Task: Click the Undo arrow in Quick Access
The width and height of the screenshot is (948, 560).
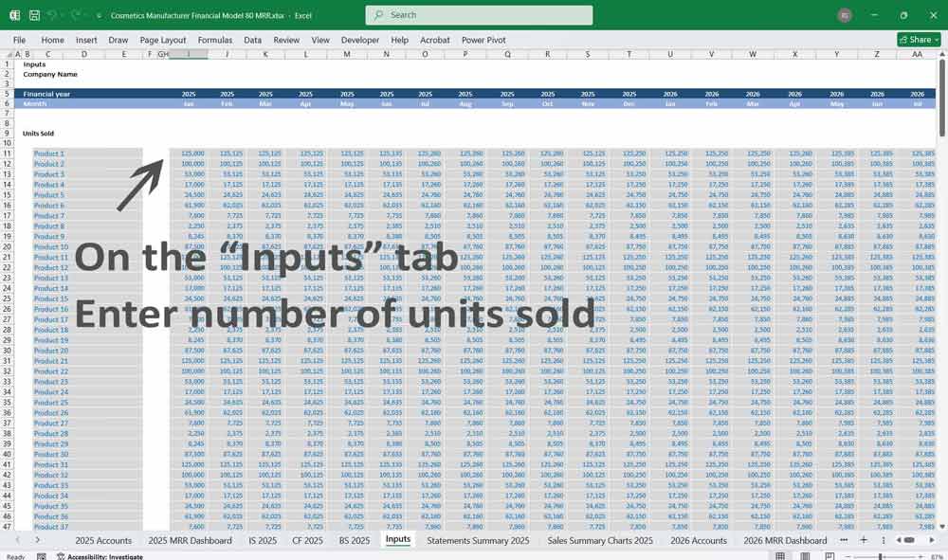Action: point(53,15)
